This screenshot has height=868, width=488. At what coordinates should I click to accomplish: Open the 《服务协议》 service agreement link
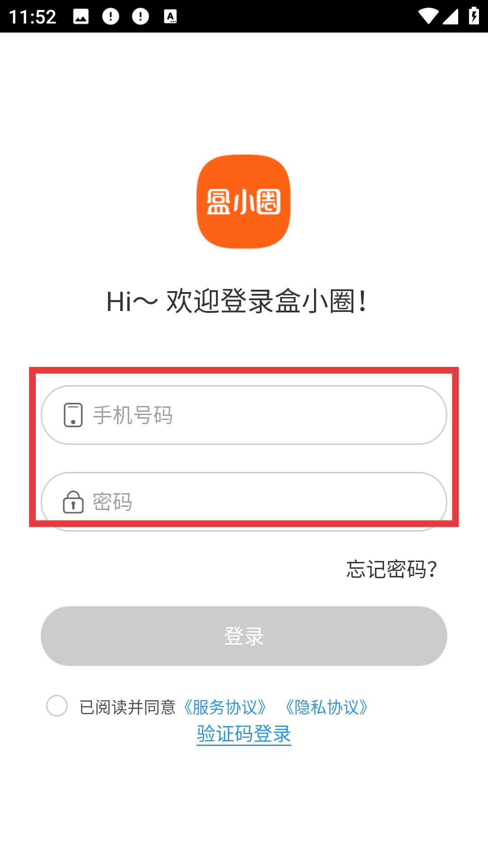[x=224, y=708]
